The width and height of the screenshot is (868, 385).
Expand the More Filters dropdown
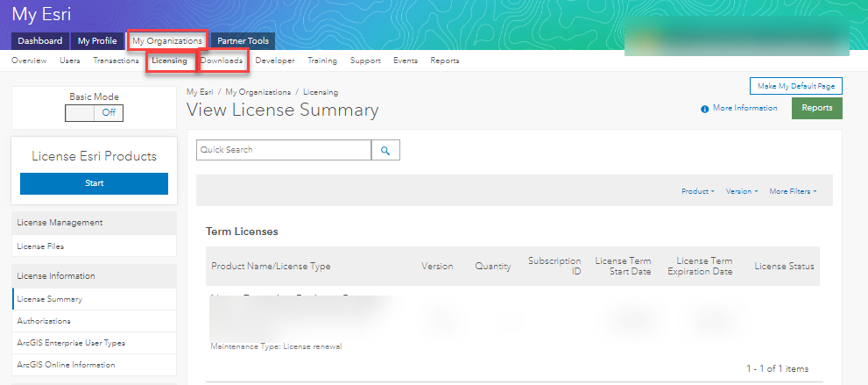[x=793, y=191]
